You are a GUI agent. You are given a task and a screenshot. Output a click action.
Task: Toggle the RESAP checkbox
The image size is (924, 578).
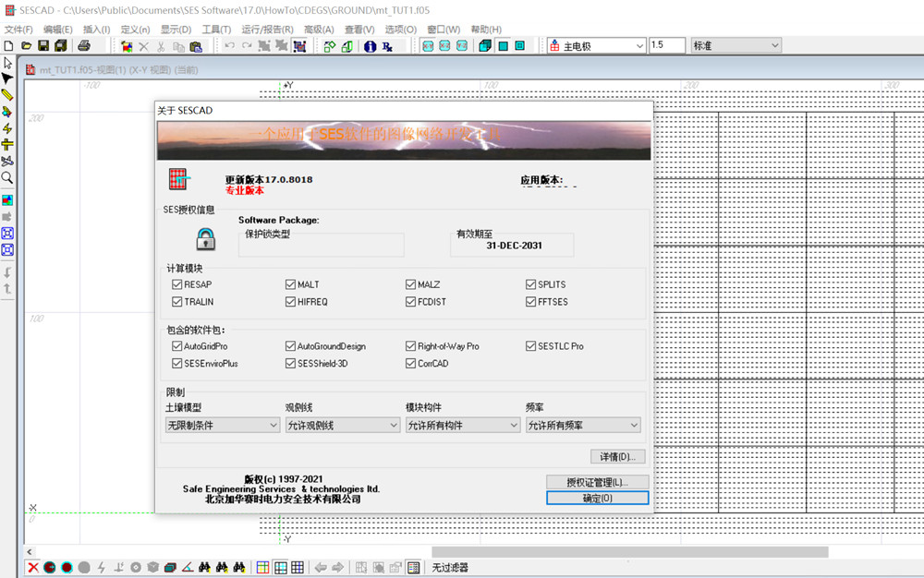pos(176,284)
